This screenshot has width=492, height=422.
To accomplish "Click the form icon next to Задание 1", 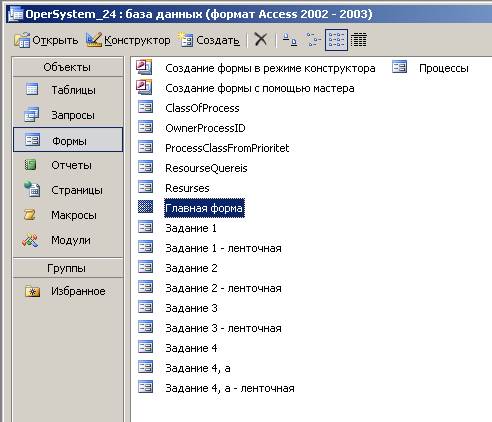I will point(145,227).
